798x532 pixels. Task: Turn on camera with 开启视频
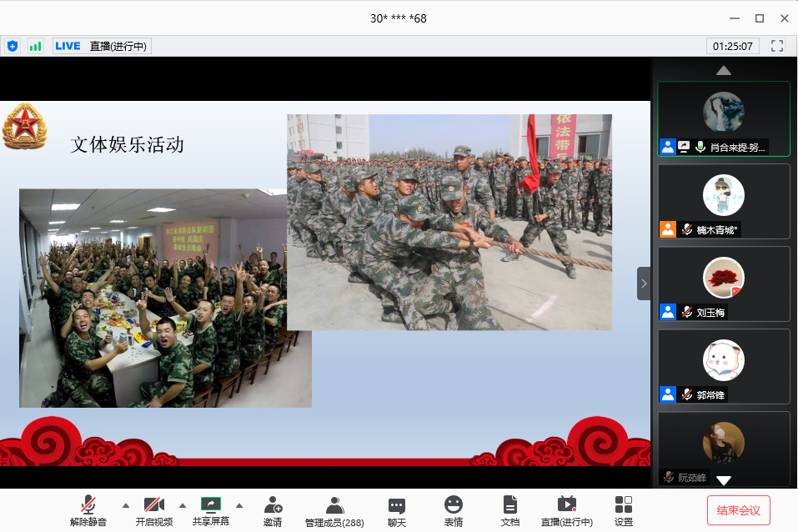pyautogui.click(x=153, y=509)
